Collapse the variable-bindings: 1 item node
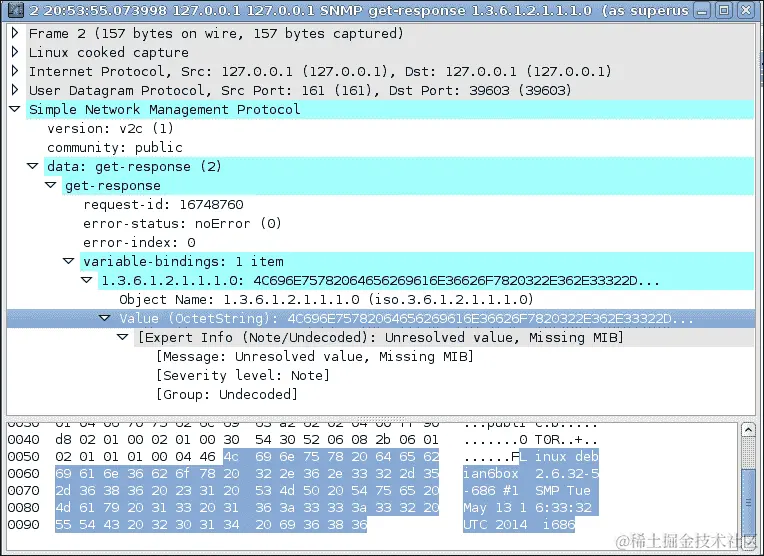Viewport: 764px width, 556px height. pyautogui.click(x=69, y=261)
